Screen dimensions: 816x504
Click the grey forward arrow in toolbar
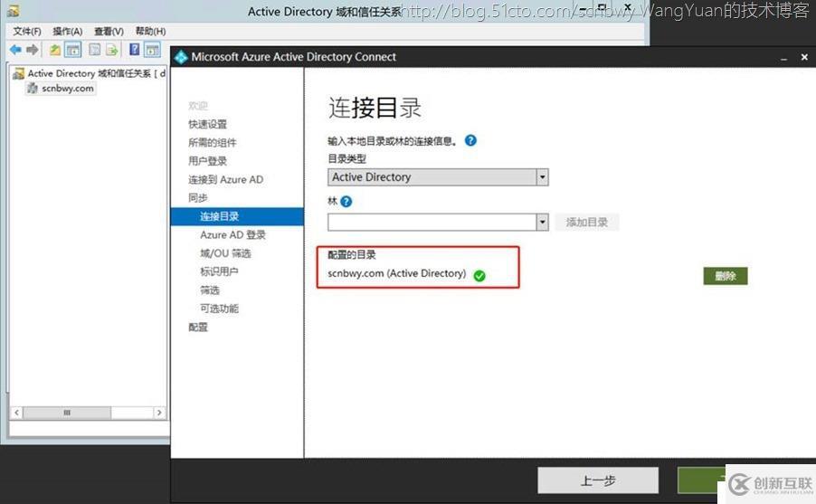coord(33,50)
